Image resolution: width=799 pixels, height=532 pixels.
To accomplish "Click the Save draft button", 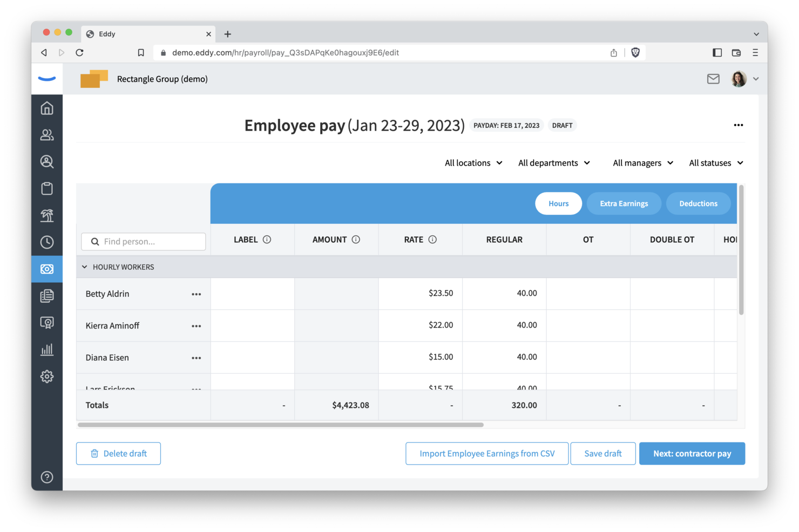I will tap(602, 453).
